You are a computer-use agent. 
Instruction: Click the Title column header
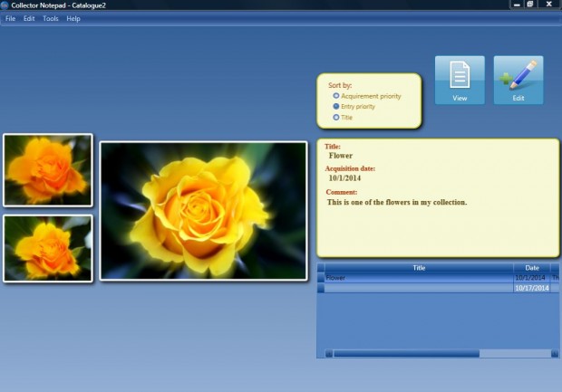[x=419, y=268]
